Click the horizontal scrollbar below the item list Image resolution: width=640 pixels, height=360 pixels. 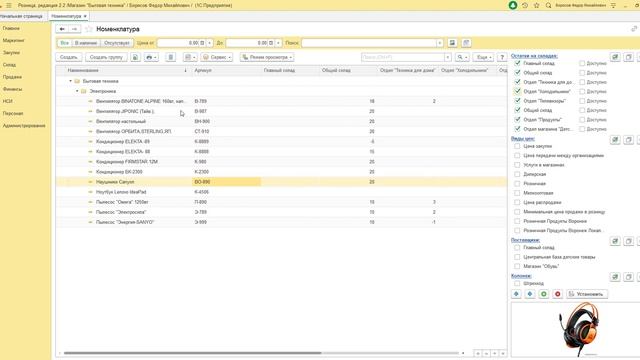192,353
